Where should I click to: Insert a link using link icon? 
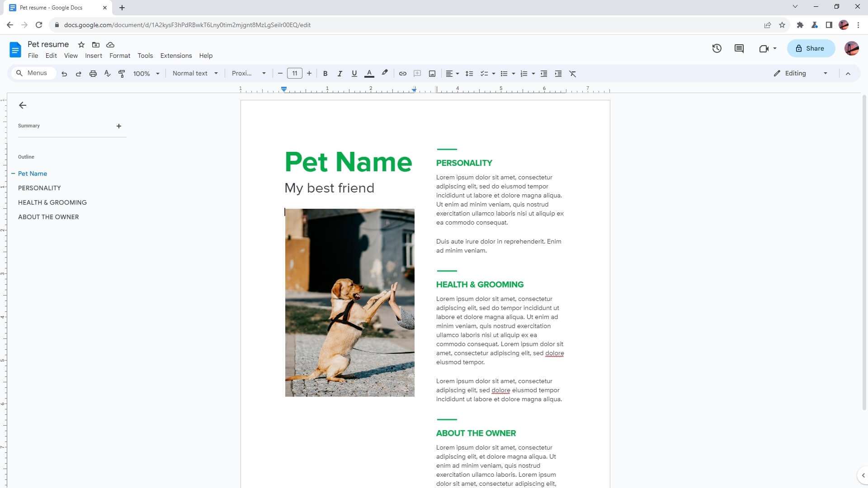402,74
